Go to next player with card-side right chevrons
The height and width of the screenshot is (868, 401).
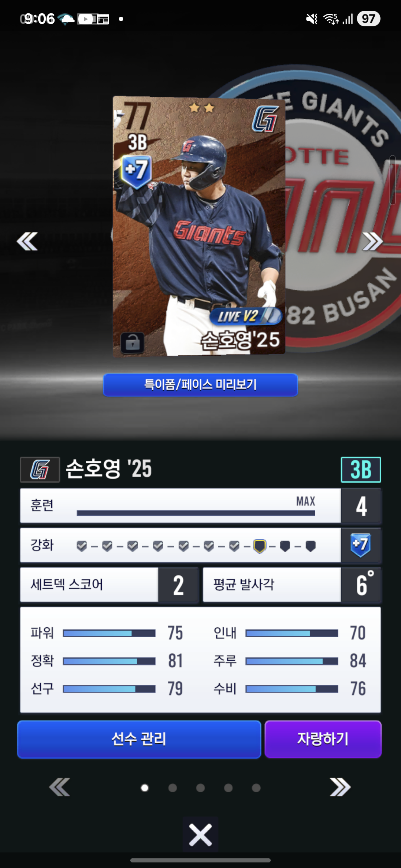[x=372, y=241]
